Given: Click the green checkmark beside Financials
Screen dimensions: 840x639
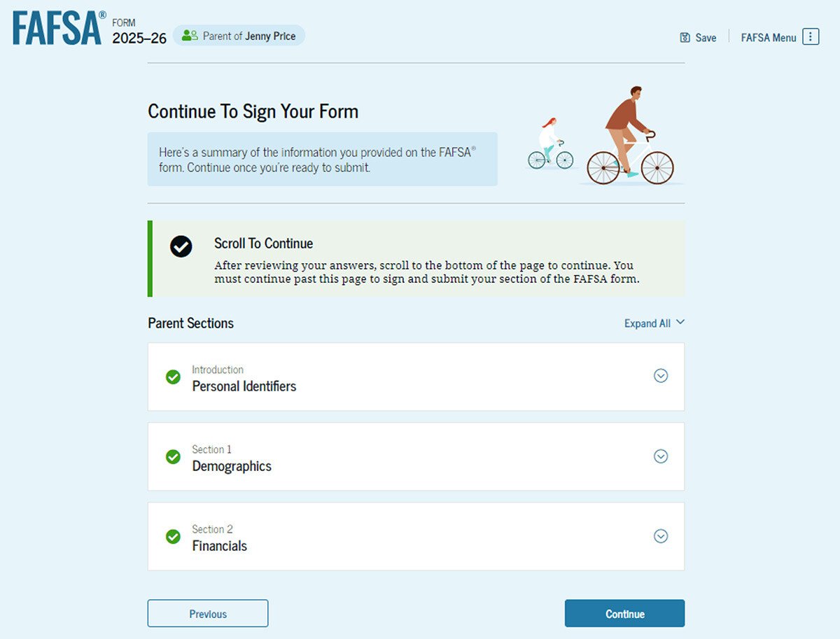Looking at the screenshot, I should (x=173, y=537).
